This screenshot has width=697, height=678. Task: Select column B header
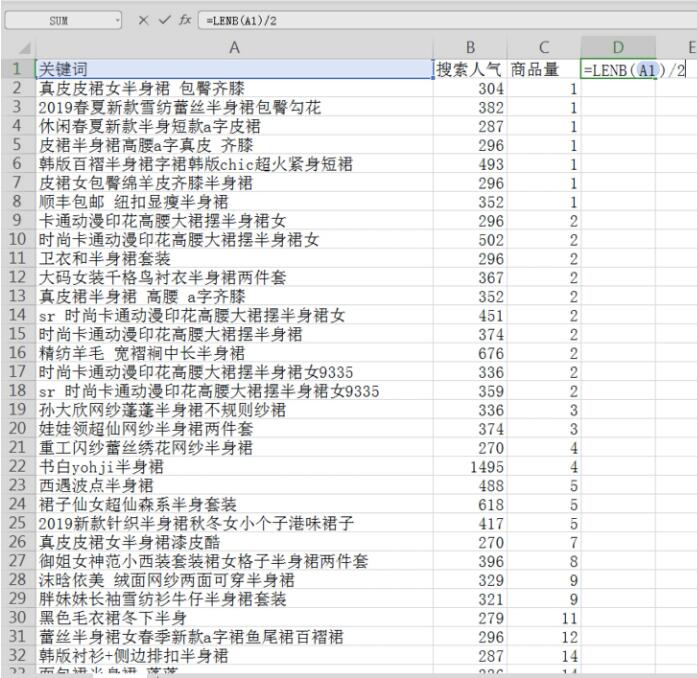tap(470, 48)
